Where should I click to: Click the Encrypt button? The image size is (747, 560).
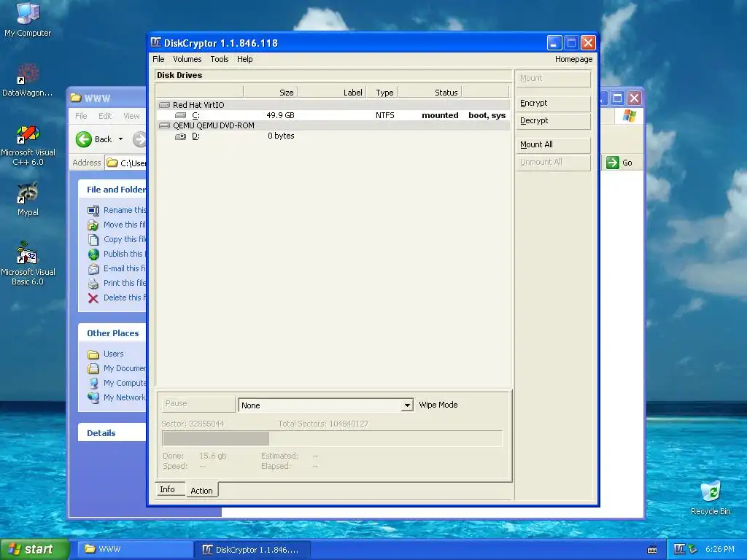tap(553, 104)
